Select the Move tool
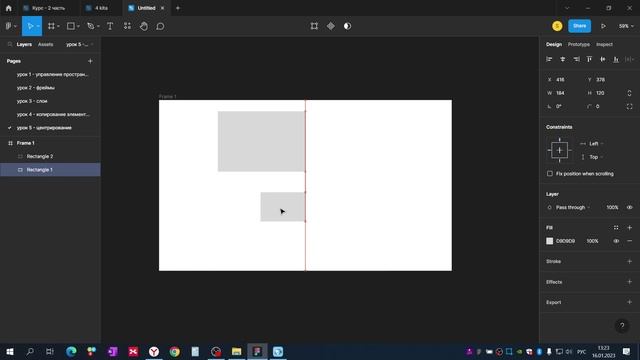640x360 pixels. pyautogui.click(x=30, y=26)
